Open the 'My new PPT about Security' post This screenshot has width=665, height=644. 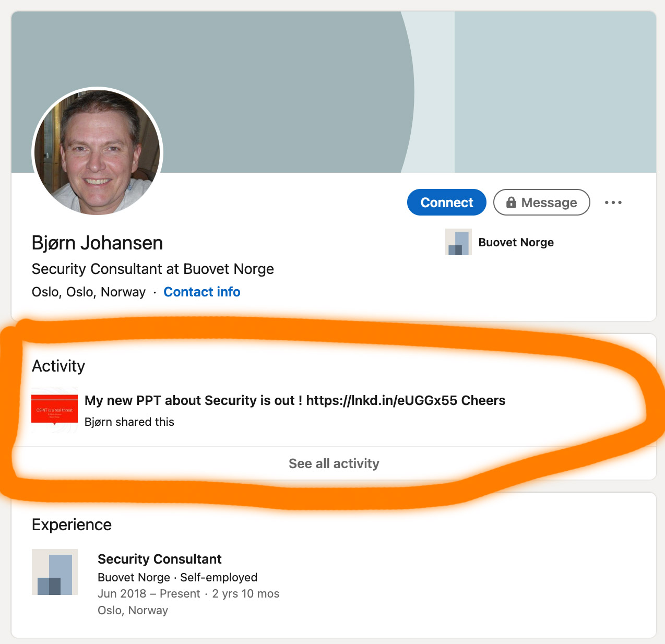pyautogui.click(x=294, y=400)
